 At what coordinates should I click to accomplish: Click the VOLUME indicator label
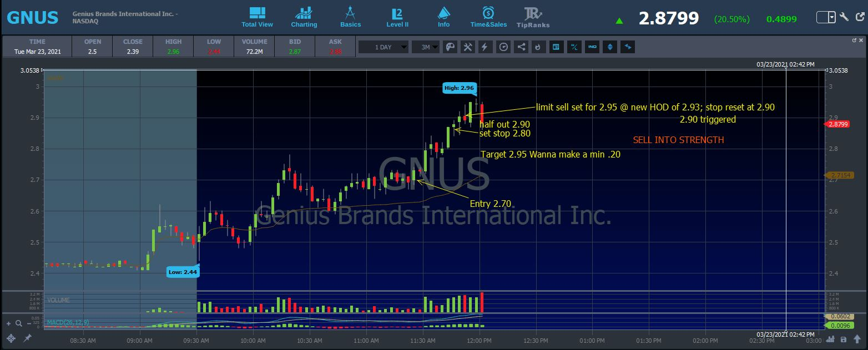click(x=59, y=300)
